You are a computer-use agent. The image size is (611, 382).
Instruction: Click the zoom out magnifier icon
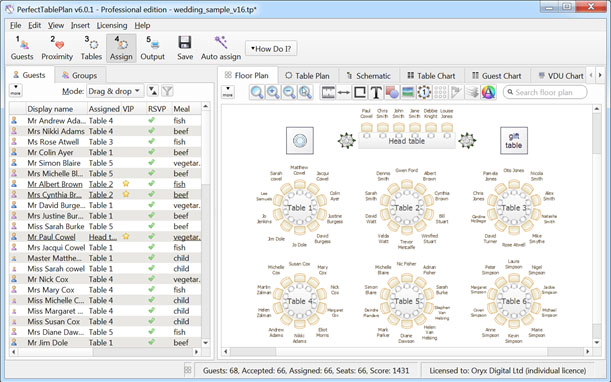point(289,92)
